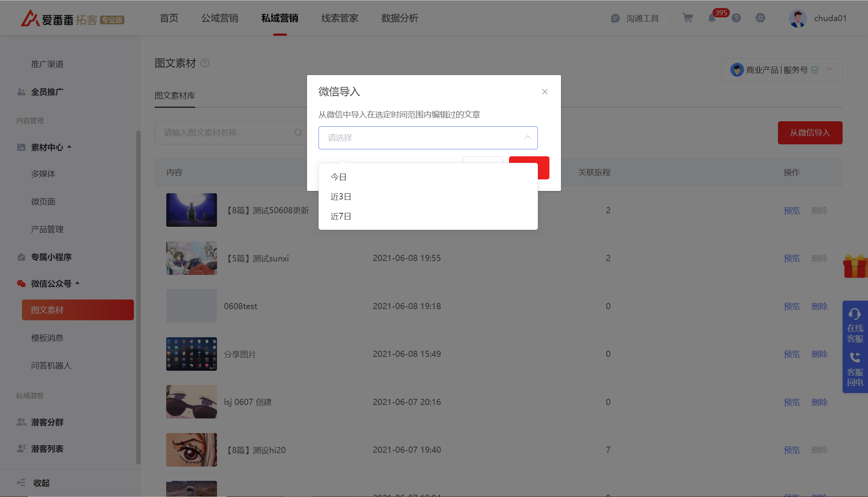Open the 商业产品|服务号 account dropdown

(781, 70)
